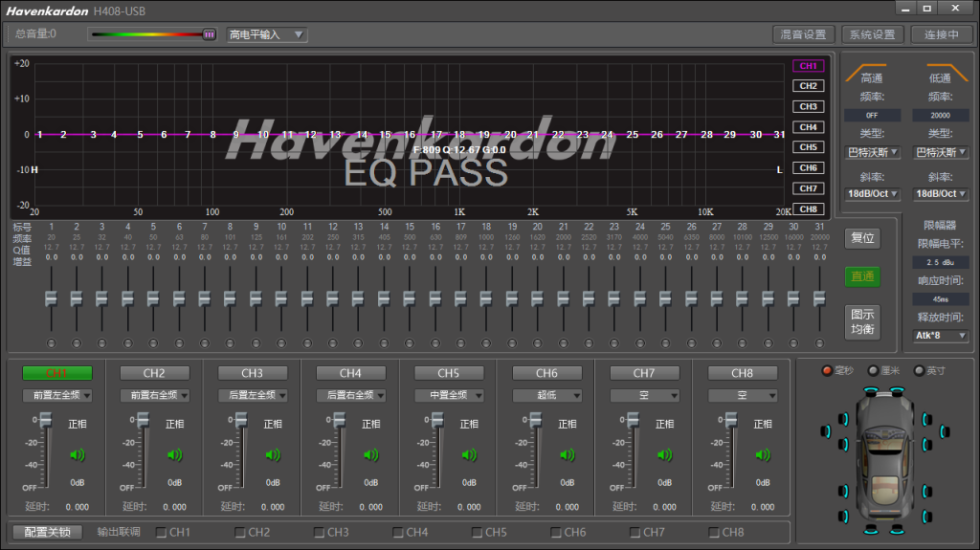This screenshot has height=550, width=980.
Task: Select the 厘米 delay unit radio button
Action: click(873, 370)
